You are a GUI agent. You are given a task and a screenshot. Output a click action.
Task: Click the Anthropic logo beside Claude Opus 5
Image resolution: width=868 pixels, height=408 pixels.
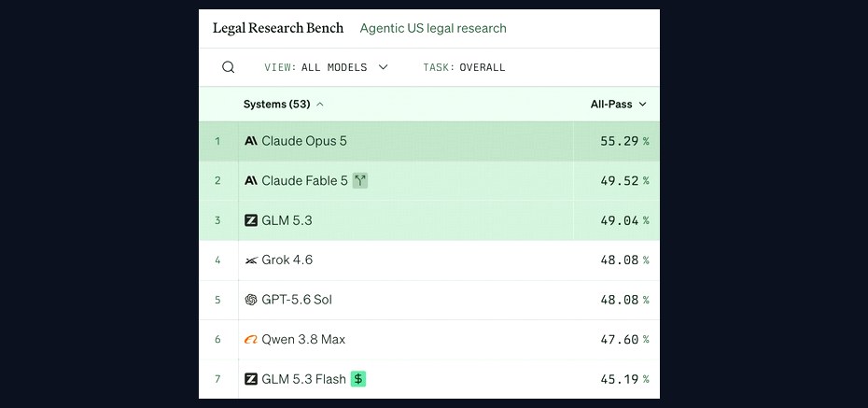pos(251,141)
